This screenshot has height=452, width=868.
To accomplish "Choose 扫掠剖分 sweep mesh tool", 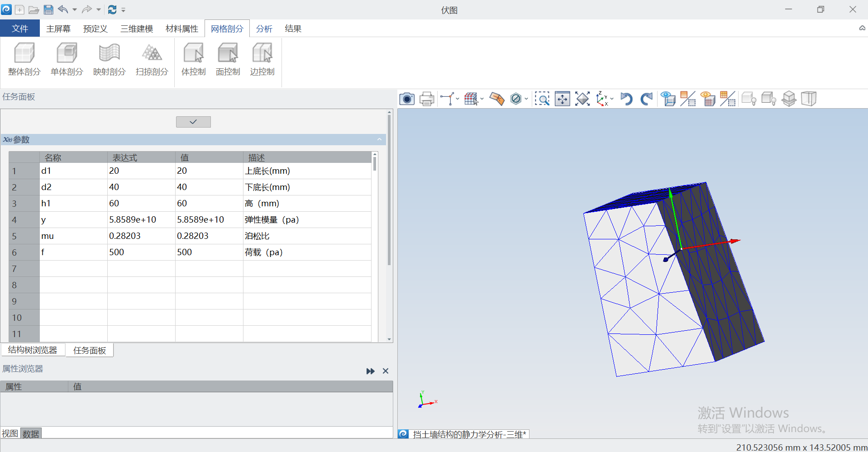I will [x=152, y=60].
